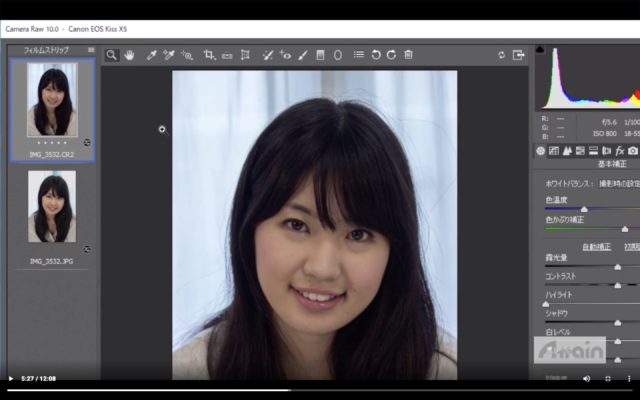Select the Adjustment Brush tool
640x400 pixels.
(303, 55)
